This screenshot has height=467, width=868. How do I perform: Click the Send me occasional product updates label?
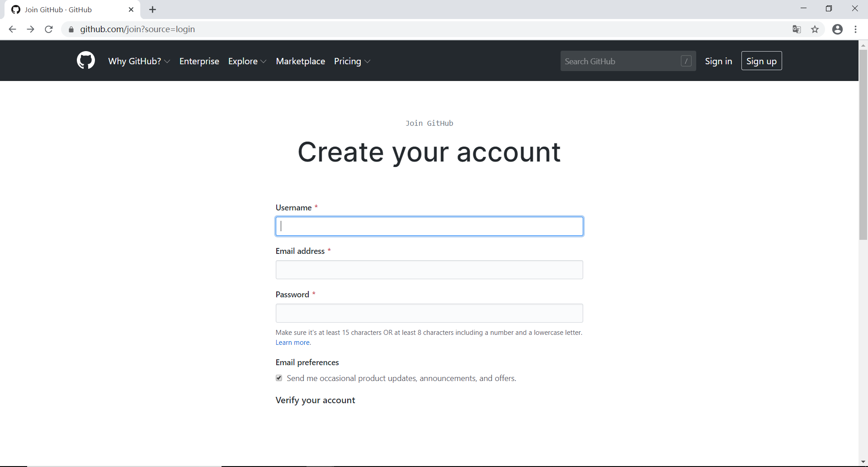tap(401, 378)
